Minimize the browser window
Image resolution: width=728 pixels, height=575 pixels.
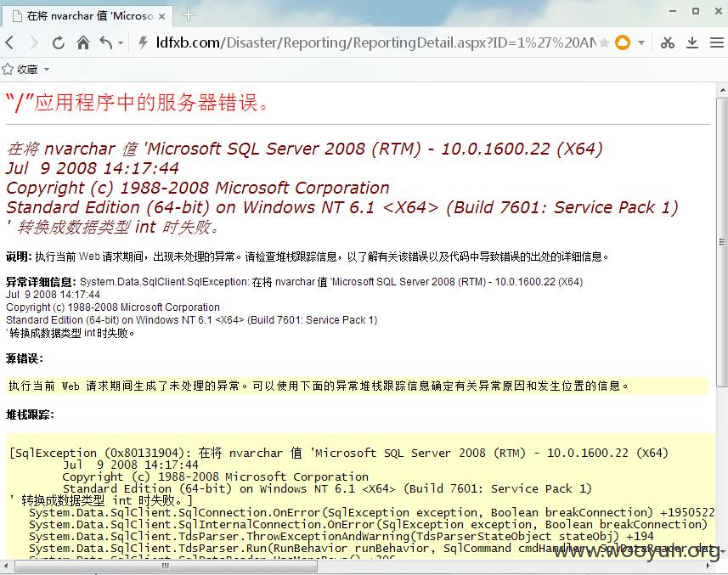[673, 11]
